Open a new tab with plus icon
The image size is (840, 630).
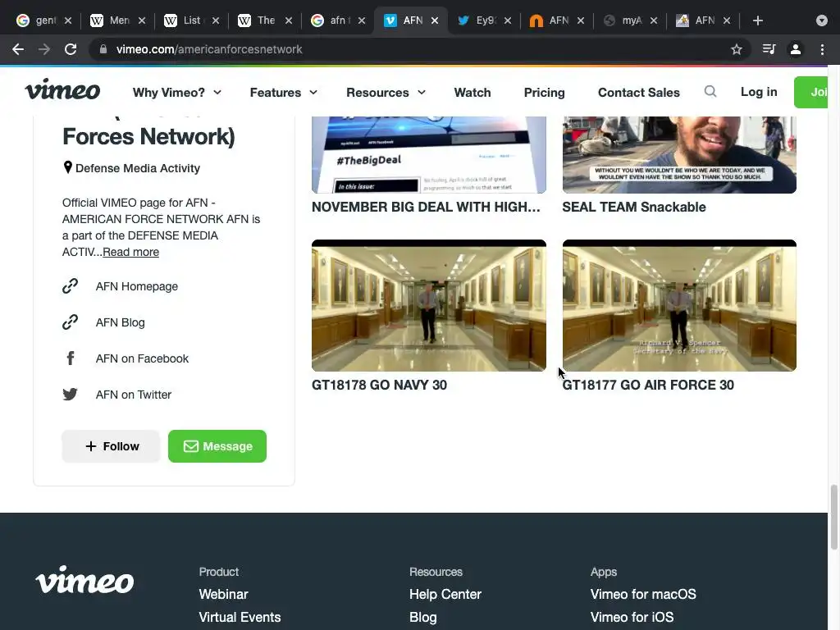click(757, 21)
